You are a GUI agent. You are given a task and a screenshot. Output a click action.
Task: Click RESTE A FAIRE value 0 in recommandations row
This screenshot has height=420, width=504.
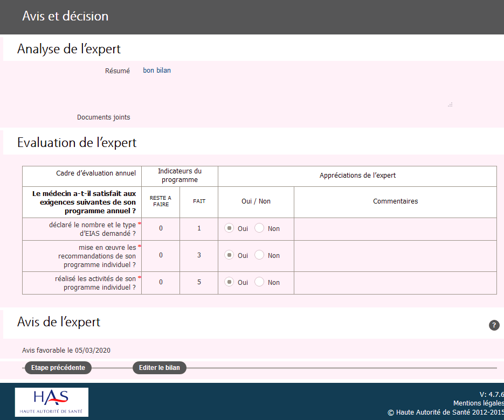coord(161,255)
